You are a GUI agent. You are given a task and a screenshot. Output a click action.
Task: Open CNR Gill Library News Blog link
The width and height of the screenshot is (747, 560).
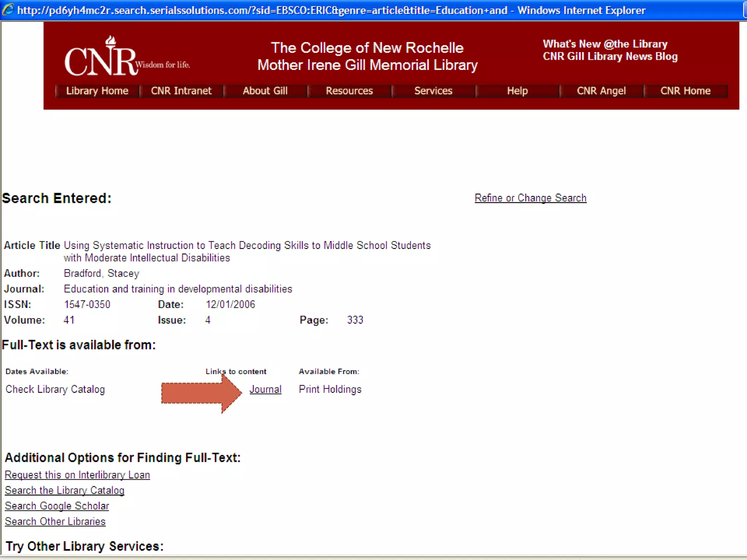click(610, 57)
